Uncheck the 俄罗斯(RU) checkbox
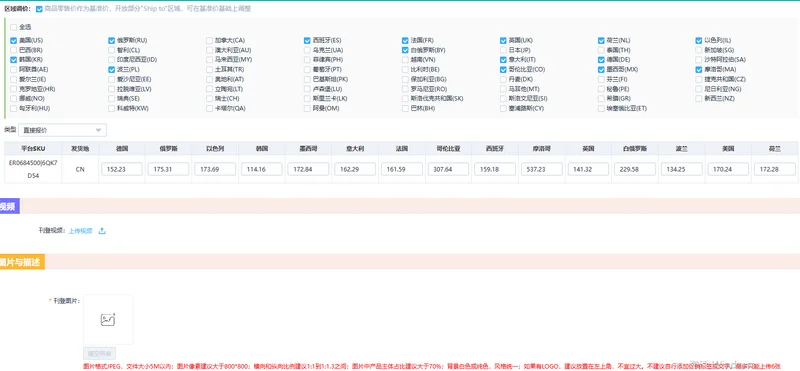 pyautogui.click(x=111, y=40)
